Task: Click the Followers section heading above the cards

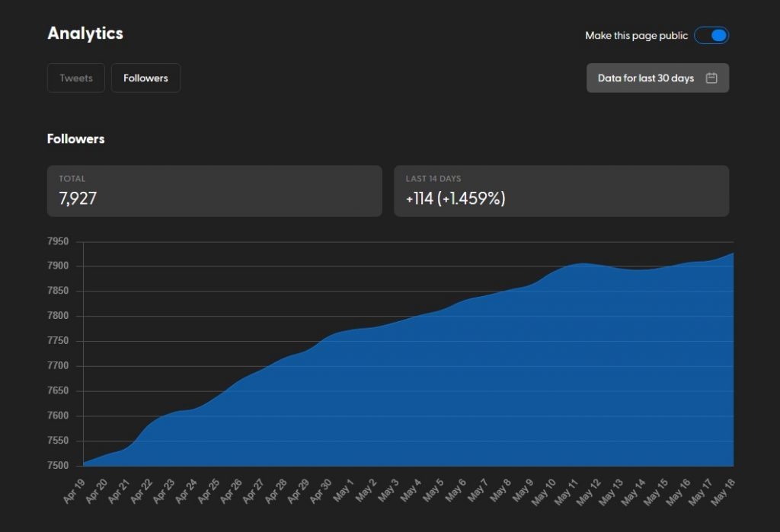Action: [76, 139]
